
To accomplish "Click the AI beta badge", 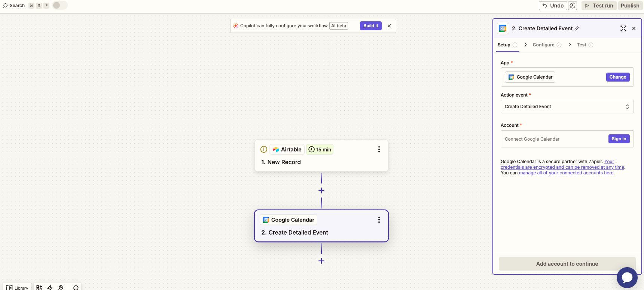I will pyautogui.click(x=339, y=26).
